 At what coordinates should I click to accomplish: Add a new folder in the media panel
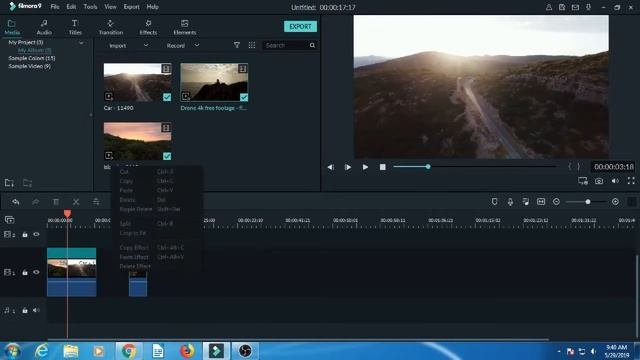tap(9, 183)
